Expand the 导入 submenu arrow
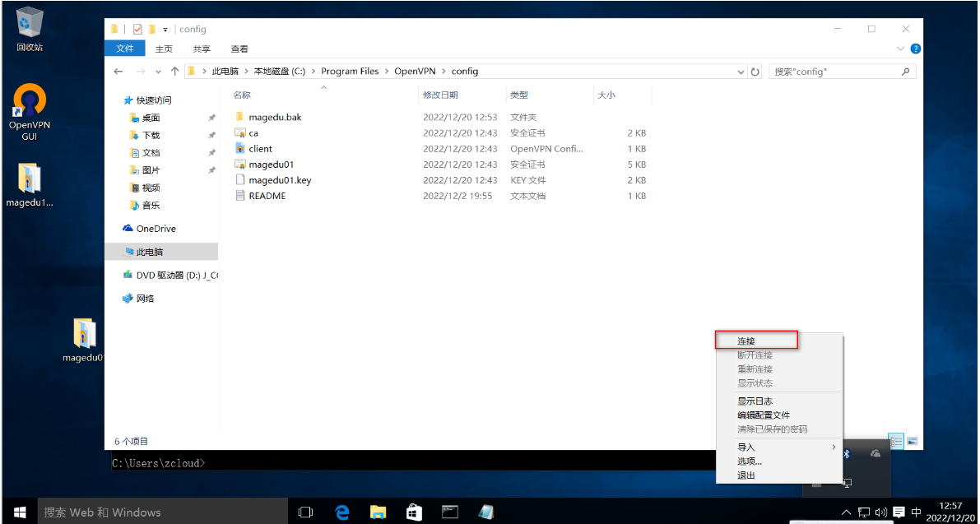The height and width of the screenshot is (524, 980). (x=834, y=447)
